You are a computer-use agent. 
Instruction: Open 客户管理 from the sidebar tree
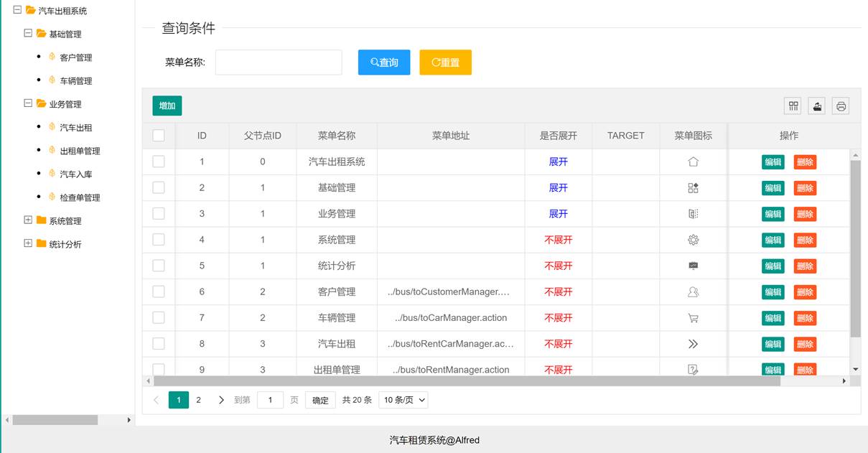(x=76, y=57)
